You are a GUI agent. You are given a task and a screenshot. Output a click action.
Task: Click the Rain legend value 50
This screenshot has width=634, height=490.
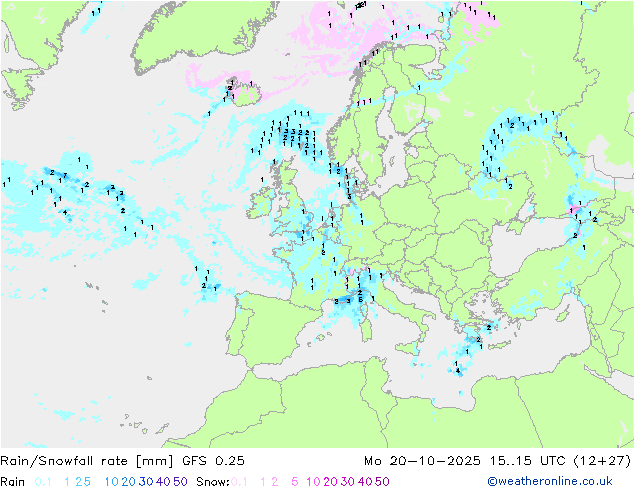[180, 482]
